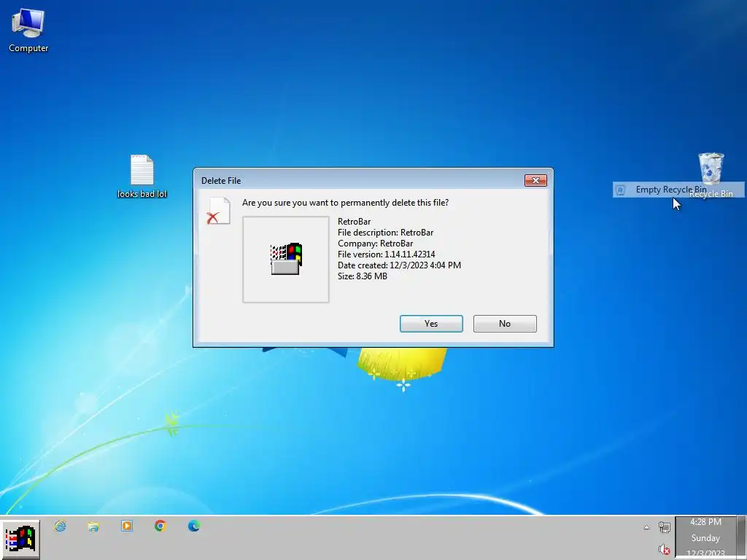Click 'Size: 8.36 MB' text

[x=363, y=276]
